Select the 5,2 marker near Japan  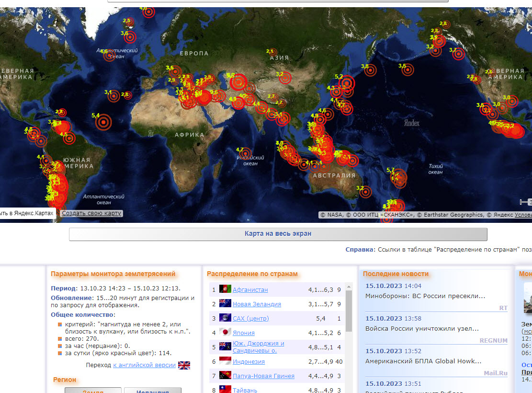pyautogui.click(x=346, y=83)
